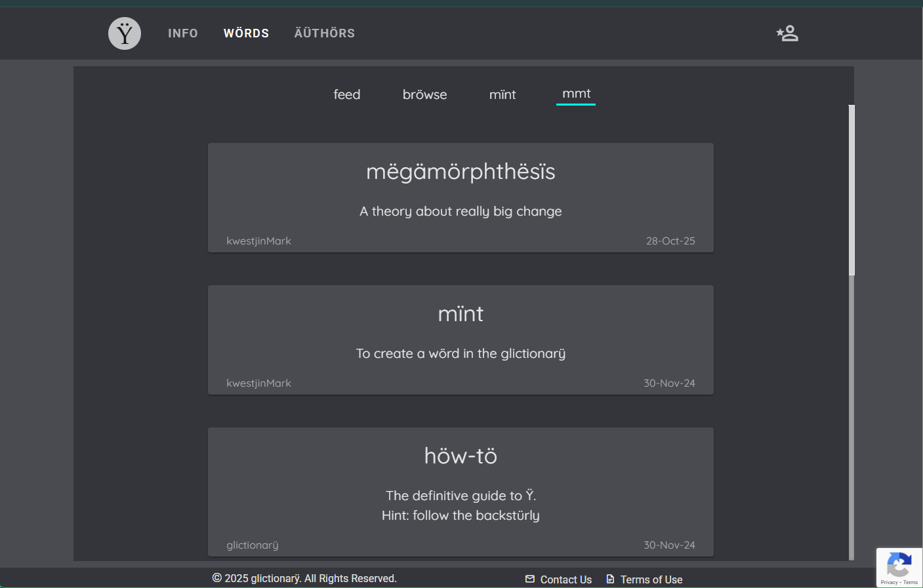The height and width of the screenshot is (588, 923).
Task: Click the reCAPTCHA badge
Action: tap(899, 566)
